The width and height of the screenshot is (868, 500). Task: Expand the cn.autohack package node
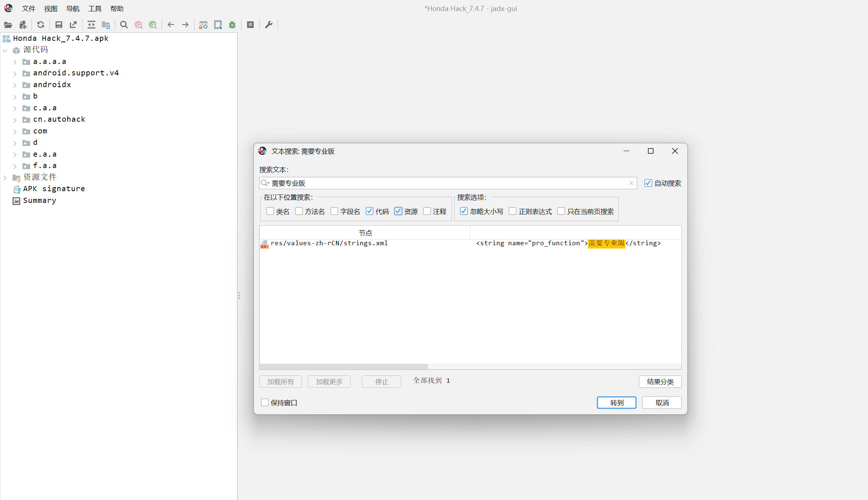coord(15,120)
